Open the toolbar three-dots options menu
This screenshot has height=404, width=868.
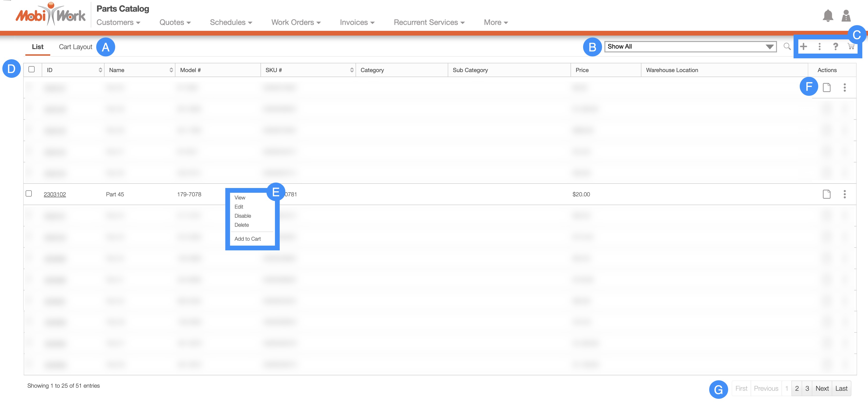pyautogui.click(x=819, y=46)
